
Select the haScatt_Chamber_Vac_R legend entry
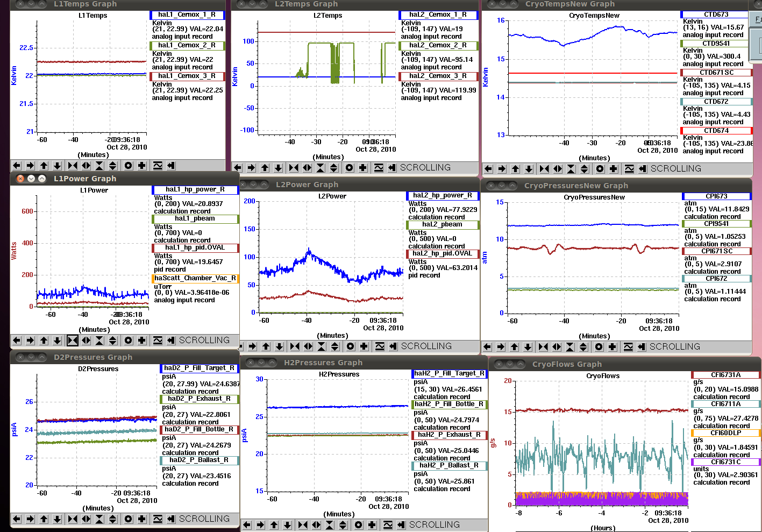(196, 279)
